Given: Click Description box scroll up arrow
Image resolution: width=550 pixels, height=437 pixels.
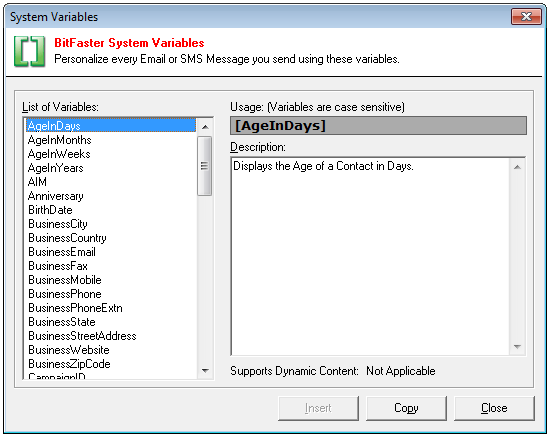Looking at the screenshot, I should 517,167.
